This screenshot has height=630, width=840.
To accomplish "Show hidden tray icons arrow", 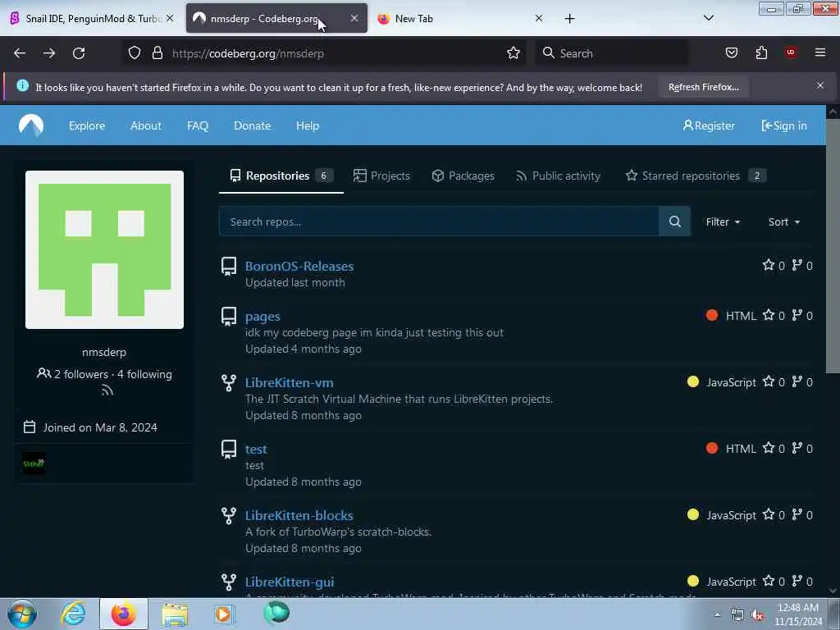I will [717, 615].
